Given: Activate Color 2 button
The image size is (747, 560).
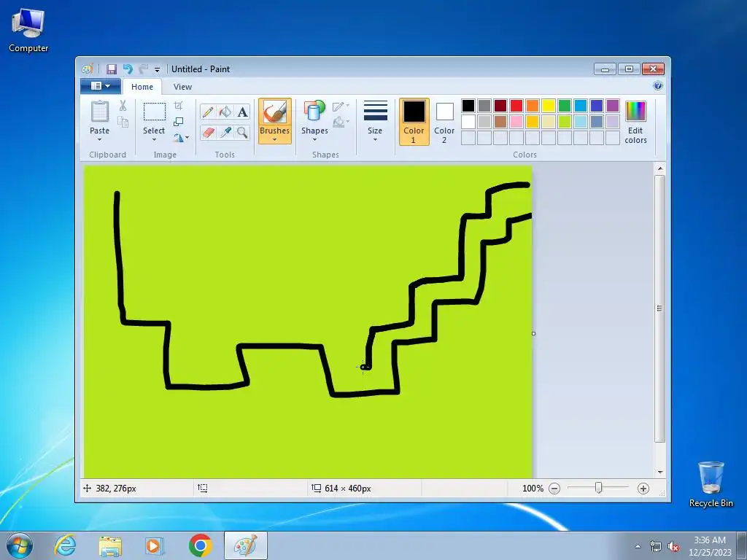Looking at the screenshot, I should pyautogui.click(x=444, y=122).
